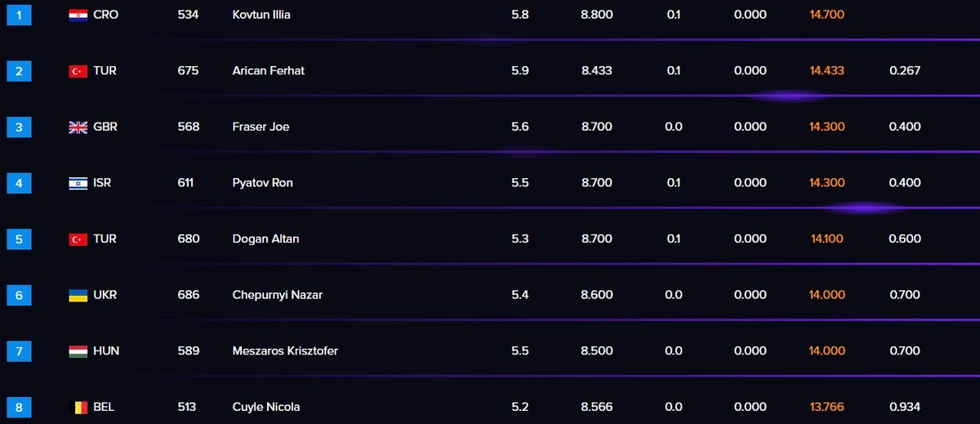Screen dimensions: 980x424
Task: Click the Great Britain flag icon
Action: [78, 127]
